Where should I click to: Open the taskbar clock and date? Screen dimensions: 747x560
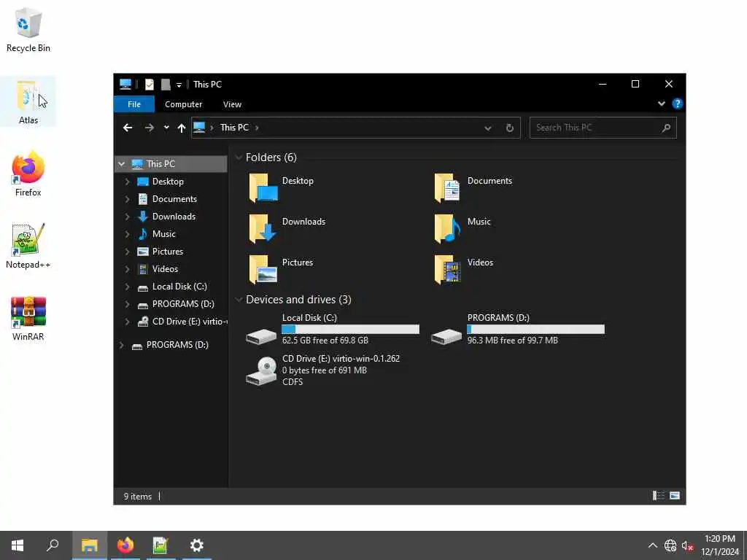pos(719,545)
